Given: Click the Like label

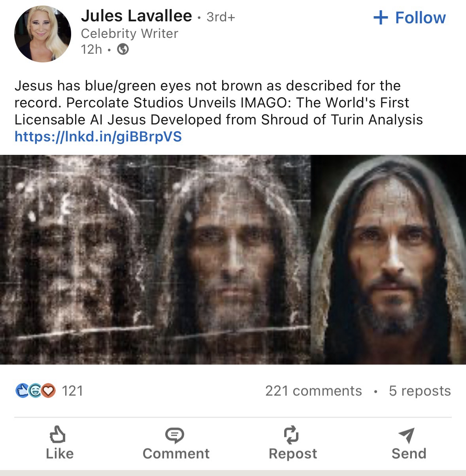Looking at the screenshot, I should tap(60, 453).
